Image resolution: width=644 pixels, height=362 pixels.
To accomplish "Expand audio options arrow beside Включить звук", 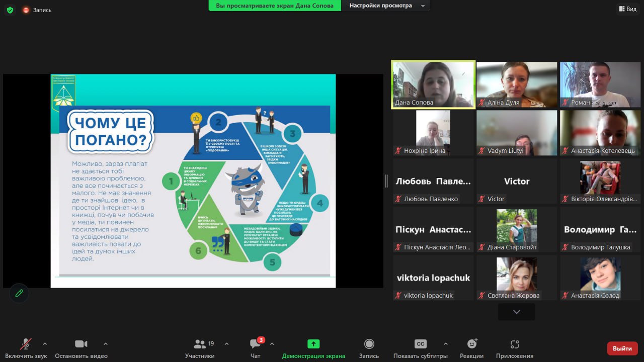I will point(45,344).
